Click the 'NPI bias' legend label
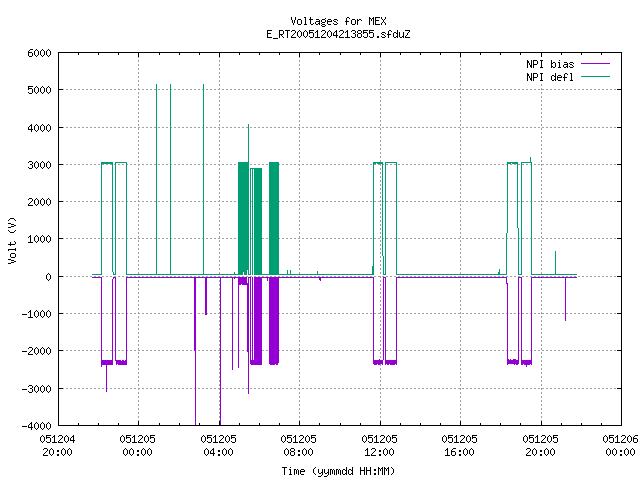The width and height of the screenshot is (640, 480). click(x=550, y=64)
